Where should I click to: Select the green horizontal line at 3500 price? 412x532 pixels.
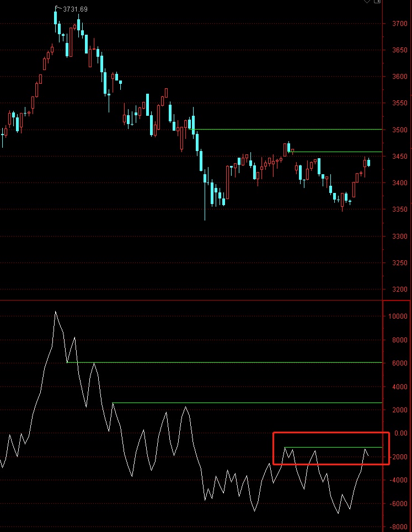(286, 129)
